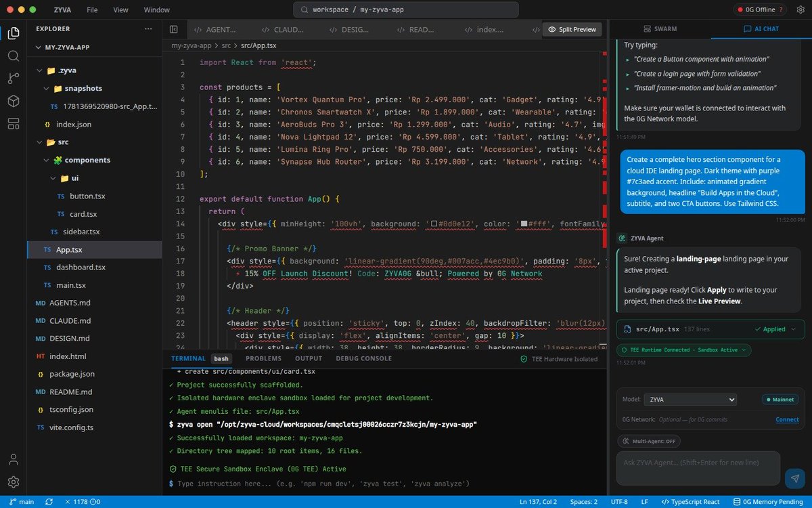Open the settings gear icon

14,482
